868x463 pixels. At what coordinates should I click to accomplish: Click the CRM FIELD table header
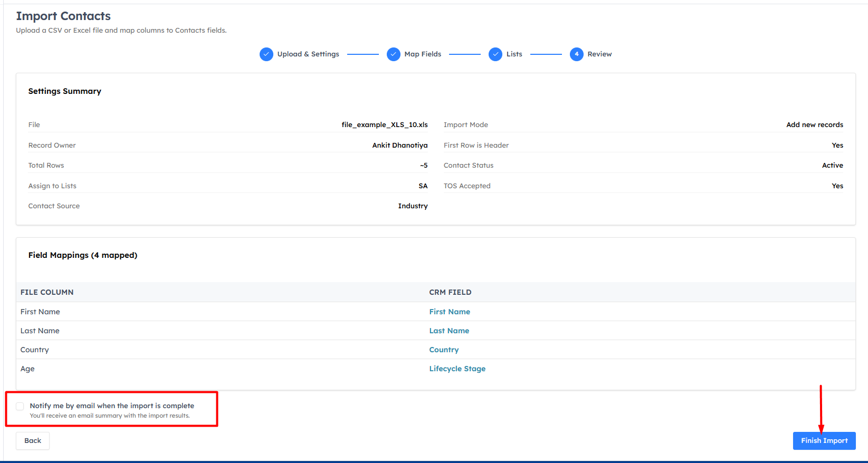point(450,292)
